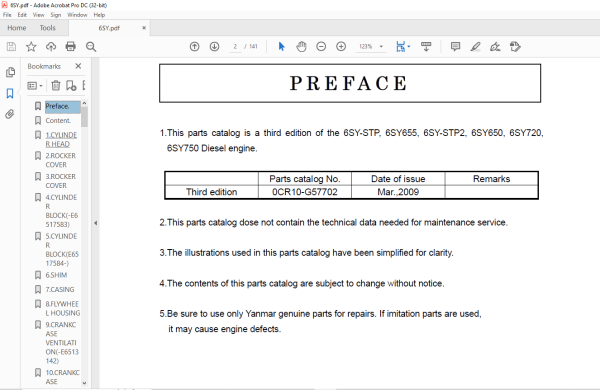Open the Attachments paperclip panel
Viewport: 600px width, 390px height.
pyautogui.click(x=10, y=114)
